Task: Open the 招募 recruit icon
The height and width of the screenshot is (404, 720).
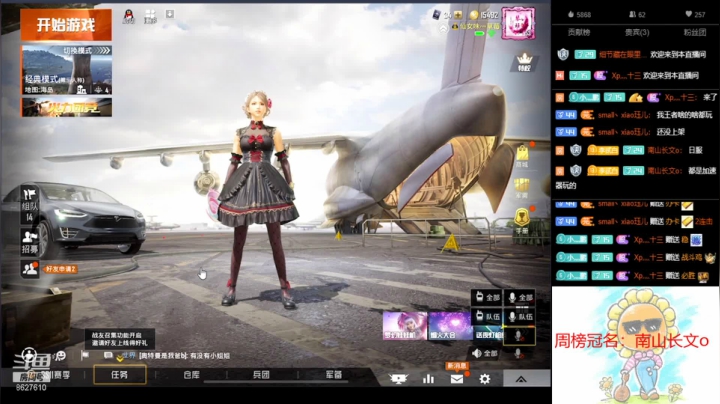Action: click(x=30, y=242)
